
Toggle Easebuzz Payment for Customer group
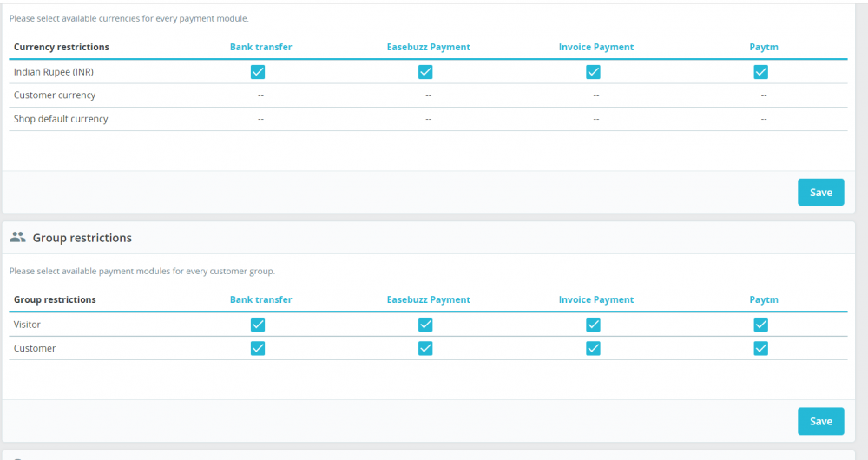(x=425, y=348)
